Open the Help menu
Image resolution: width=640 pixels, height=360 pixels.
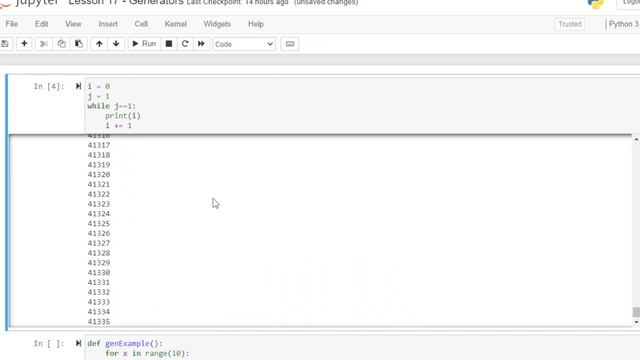[x=256, y=24]
